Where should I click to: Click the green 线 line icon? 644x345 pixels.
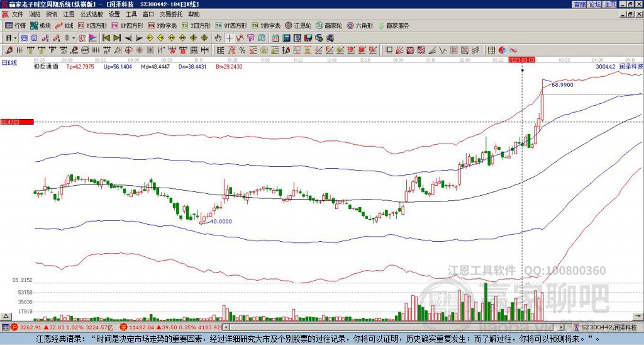(x=262, y=38)
